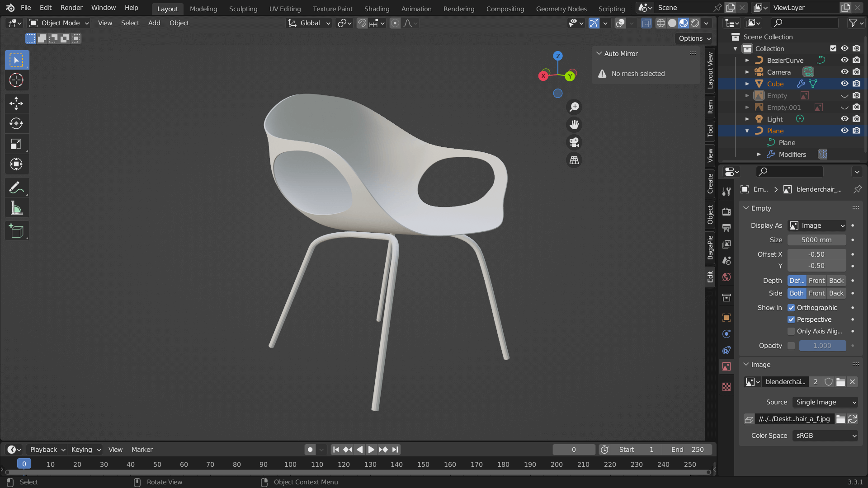
Task: Open the Display As Image dropdown
Action: tap(816, 225)
